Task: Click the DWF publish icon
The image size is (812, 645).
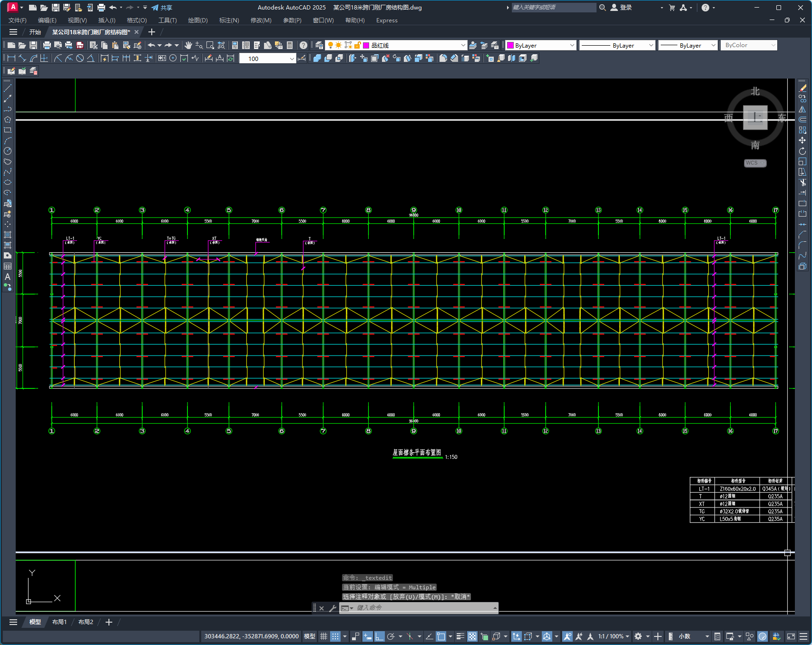Action: (x=80, y=45)
